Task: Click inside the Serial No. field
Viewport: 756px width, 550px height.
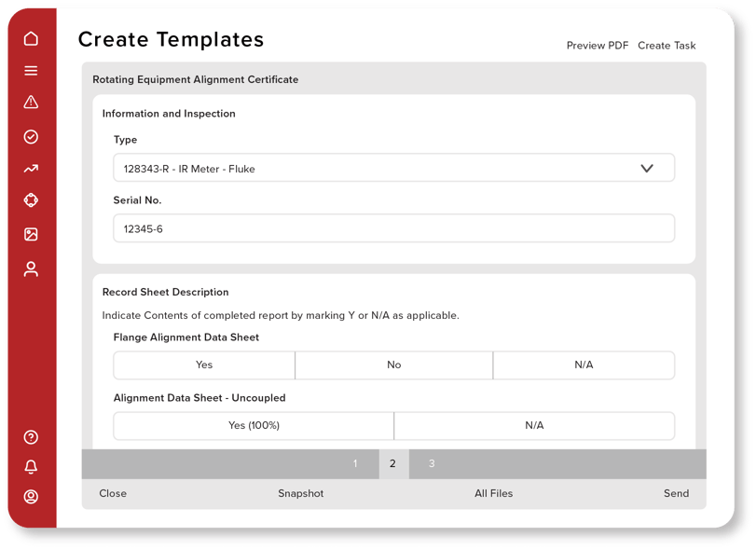Action: pos(393,227)
